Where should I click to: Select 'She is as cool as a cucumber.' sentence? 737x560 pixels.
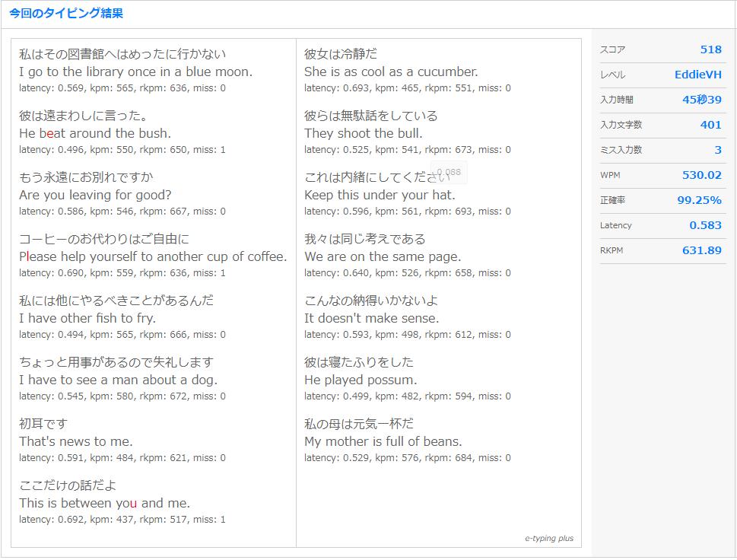pos(393,71)
